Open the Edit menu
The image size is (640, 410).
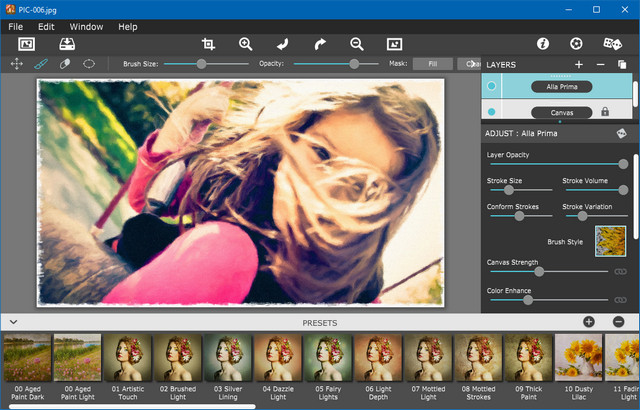tap(46, 26)
